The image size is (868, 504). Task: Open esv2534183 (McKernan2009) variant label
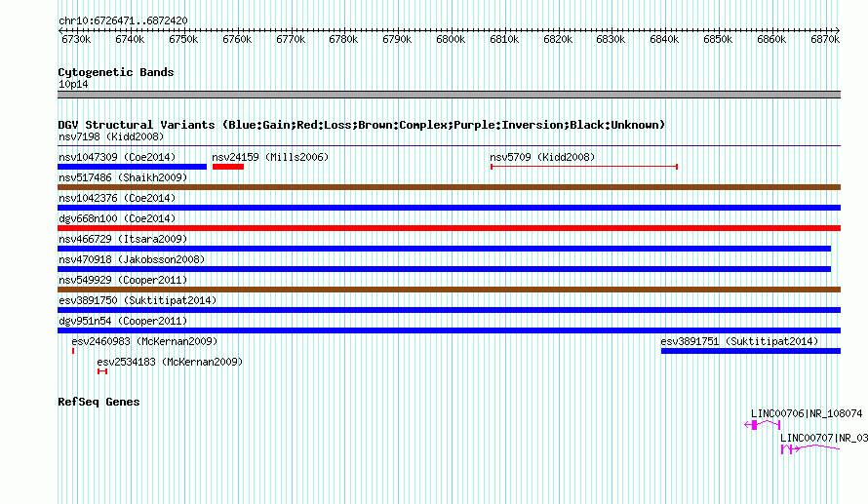[170, 362]
